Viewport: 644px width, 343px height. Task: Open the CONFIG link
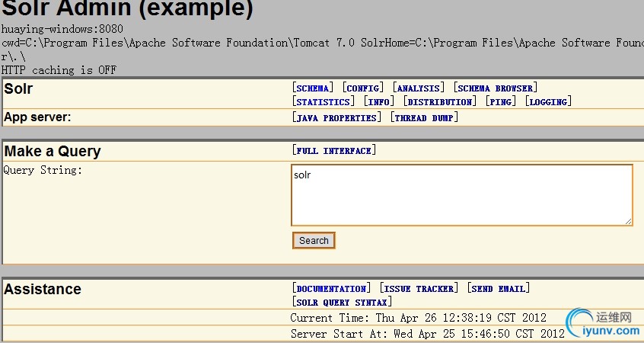pos(362,88)
